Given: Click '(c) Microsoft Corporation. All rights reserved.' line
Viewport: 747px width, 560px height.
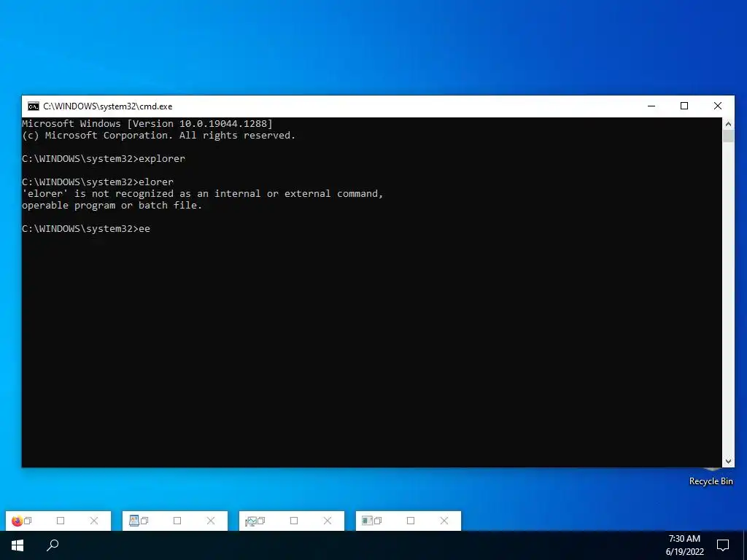Looking at the screenshot, I should pos(158,136).
